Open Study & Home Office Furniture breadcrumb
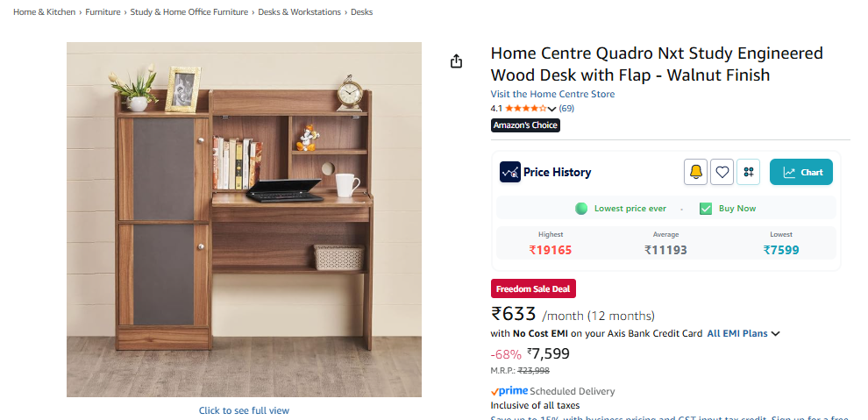This screenshot has width=868, height=420. click(189, 11)
